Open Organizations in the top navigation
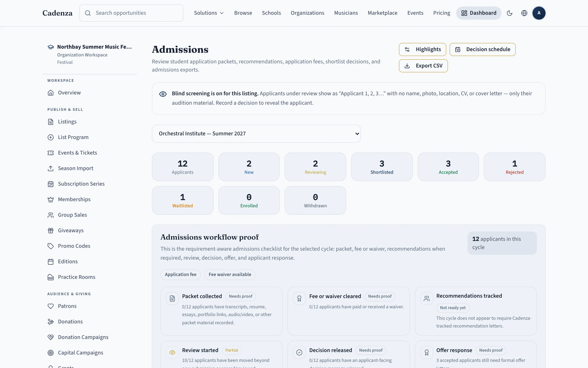588x368 pixels. pyautogui.click(x=307, y=13)
